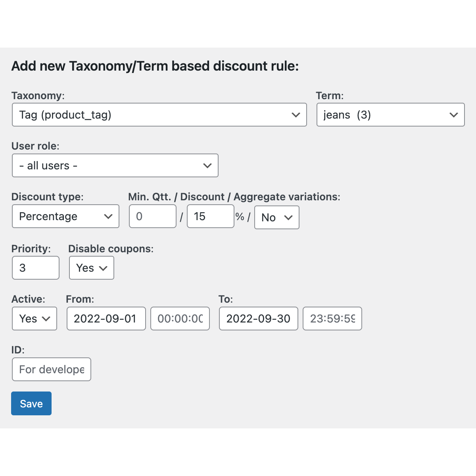Screen dimensions: 476x476
Task: Click the To time field 23:59:59
Action: click(332, 319)
